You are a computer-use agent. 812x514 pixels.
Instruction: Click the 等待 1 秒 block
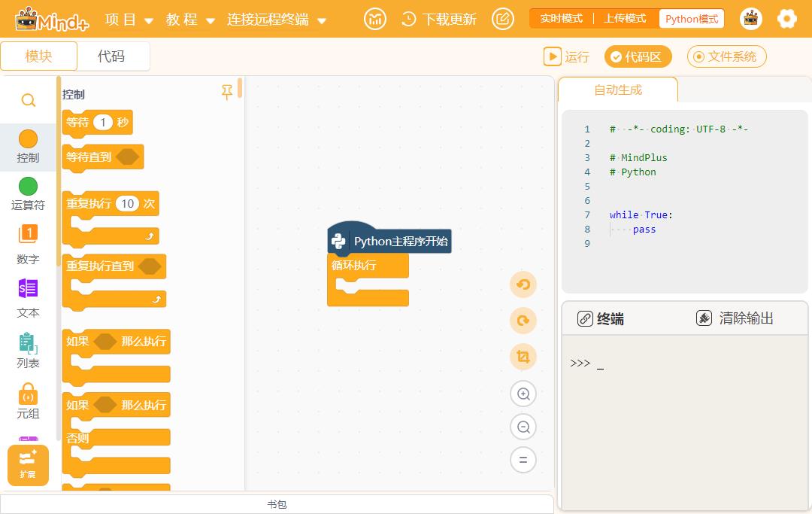click(97, 123)
